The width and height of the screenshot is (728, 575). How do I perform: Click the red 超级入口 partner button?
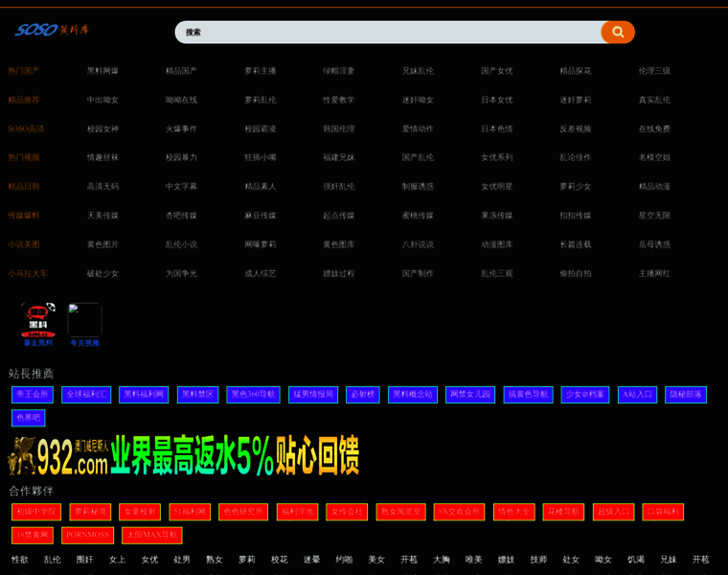[x=613, y=512]
